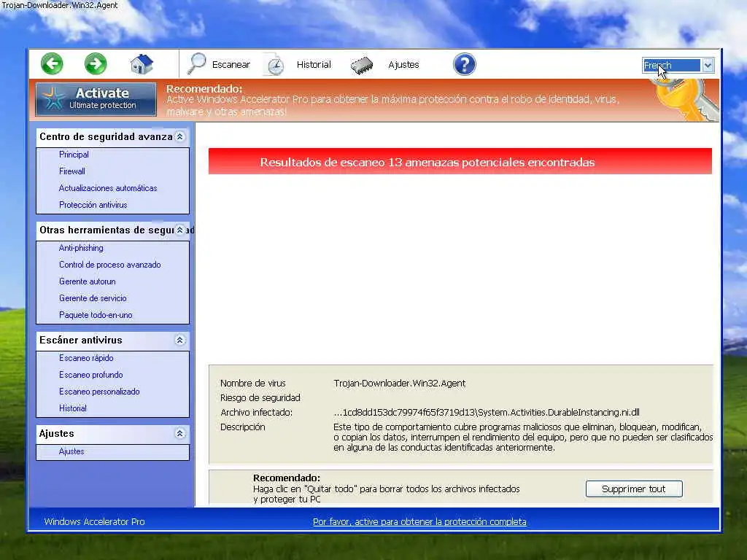Open Gerente de servicio
The height and width of the screenshot is (560, 747).
[x=93, y=298]
